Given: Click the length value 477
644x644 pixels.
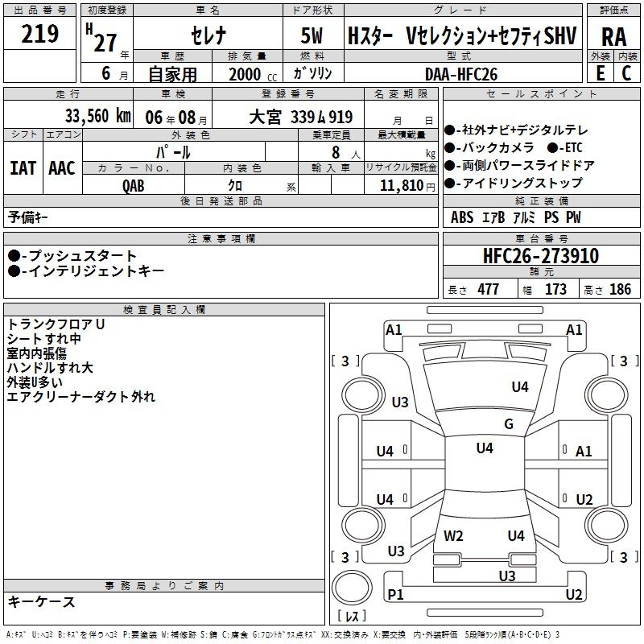Looking at the screenshot, I should tap(488, 289).
